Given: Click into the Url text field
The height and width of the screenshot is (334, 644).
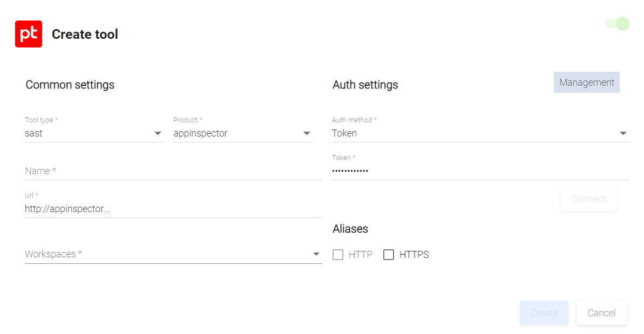Looking at the screenshot, I should tap(173, 209).
